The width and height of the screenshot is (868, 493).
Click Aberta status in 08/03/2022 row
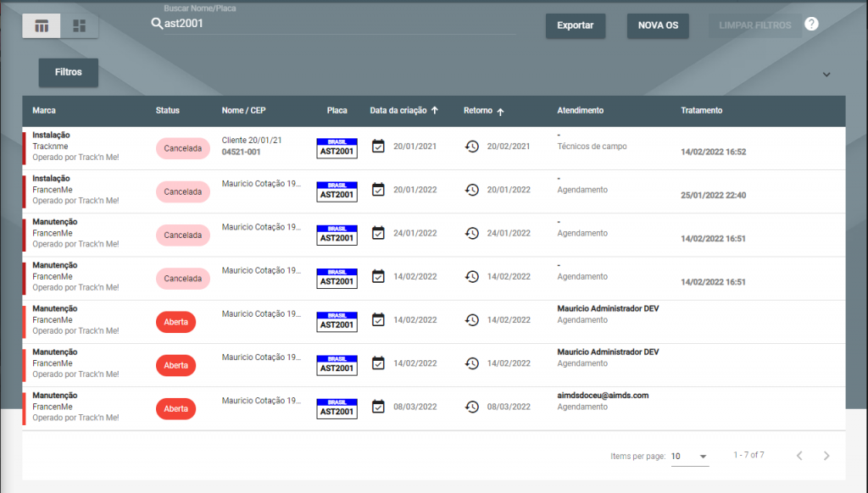(x=176, y=409)
